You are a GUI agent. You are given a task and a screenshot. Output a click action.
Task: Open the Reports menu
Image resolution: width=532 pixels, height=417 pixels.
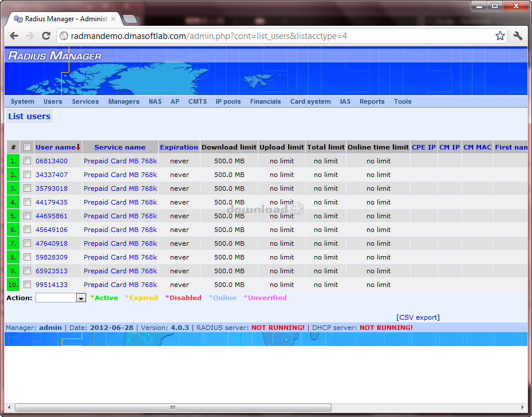[x=372, y=101]
